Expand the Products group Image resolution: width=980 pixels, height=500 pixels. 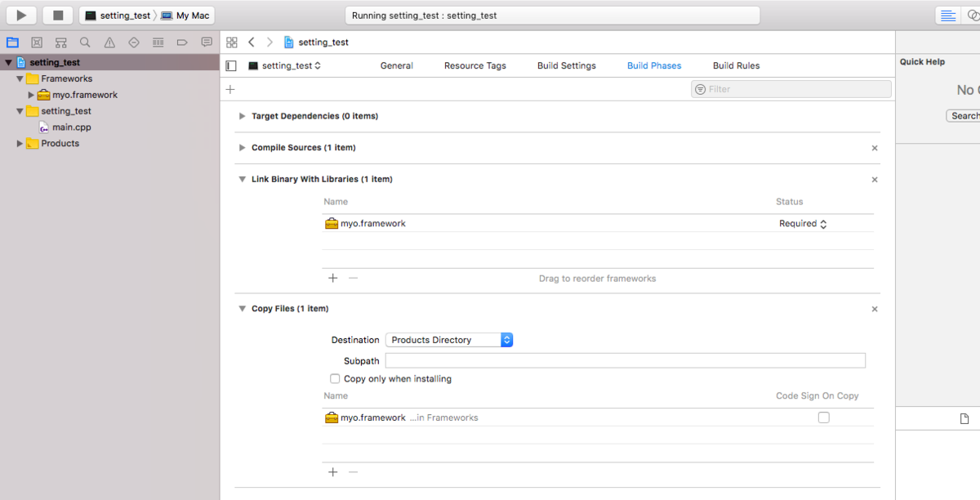[20, 144]
